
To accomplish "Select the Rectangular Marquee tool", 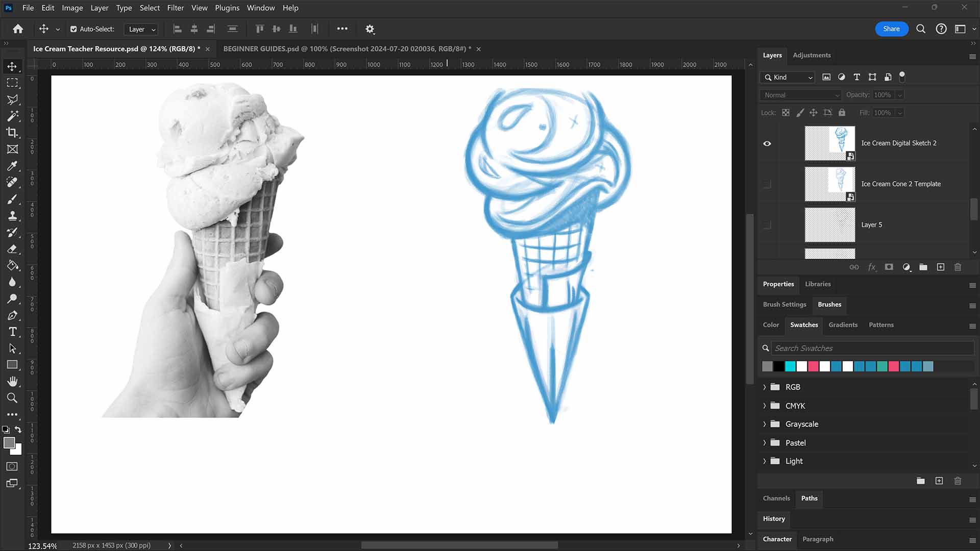I will (12, 83).
